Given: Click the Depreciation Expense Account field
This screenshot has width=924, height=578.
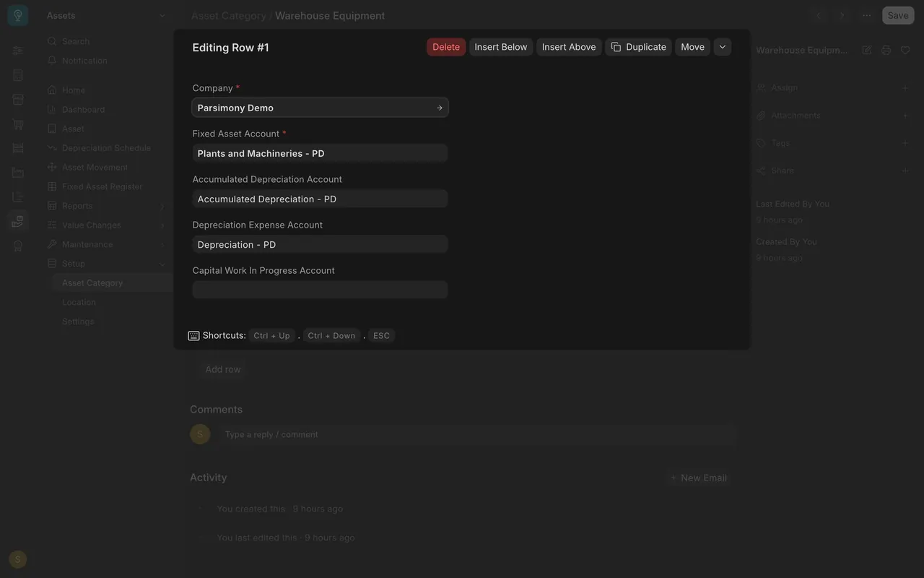Looking at the screenshot, I should [321, 244].
